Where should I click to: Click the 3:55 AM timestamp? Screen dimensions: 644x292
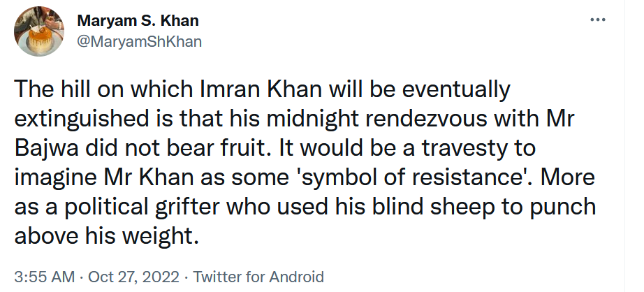coord(45,277)
